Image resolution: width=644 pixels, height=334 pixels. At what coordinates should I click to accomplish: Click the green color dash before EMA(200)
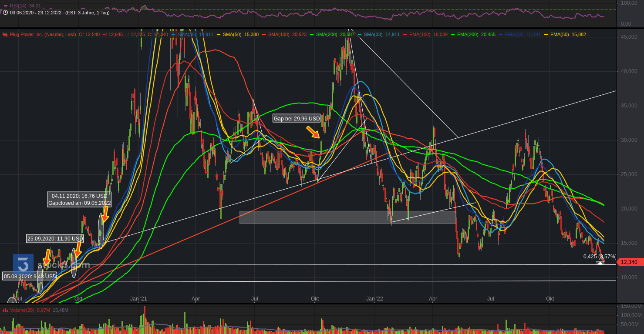(x=453, y=34)
